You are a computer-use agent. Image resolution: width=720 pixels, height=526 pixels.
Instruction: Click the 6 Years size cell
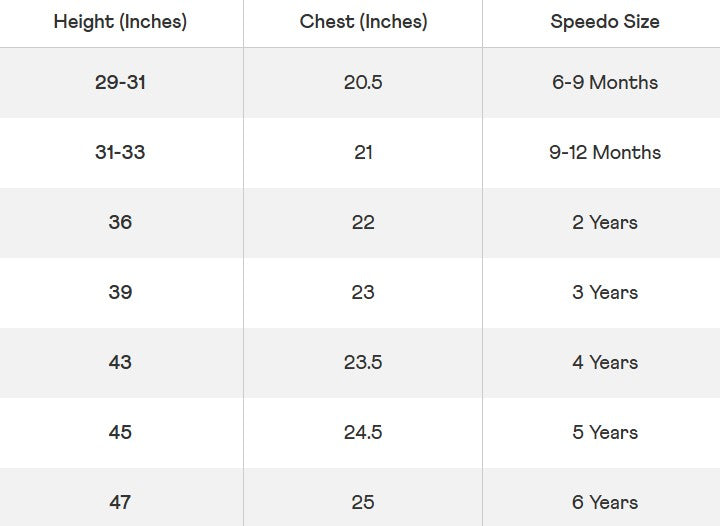tap(604, 502)
